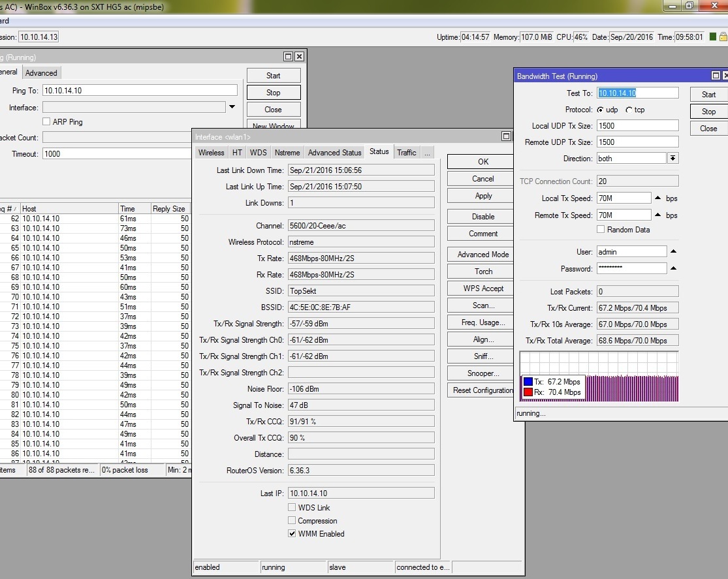Switch to the Nstreme tab
Viewport: 728px width, 579px height.
(287, 152)
